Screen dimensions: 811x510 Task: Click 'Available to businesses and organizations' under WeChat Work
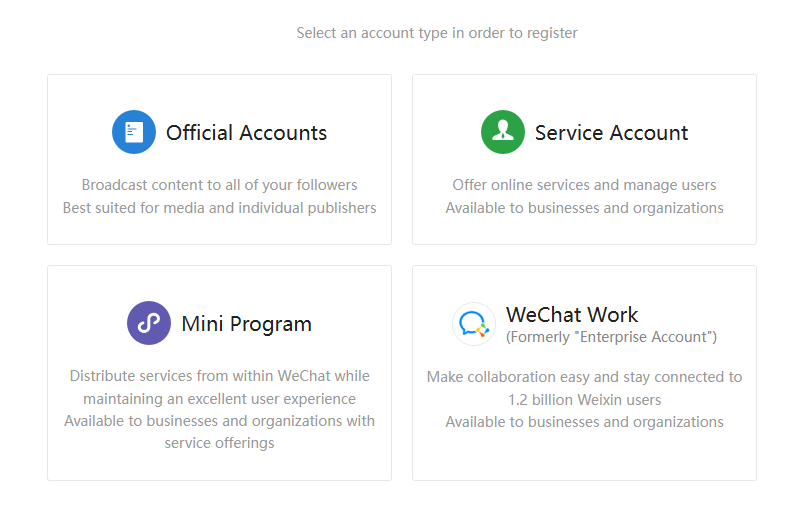coord(584,422)
